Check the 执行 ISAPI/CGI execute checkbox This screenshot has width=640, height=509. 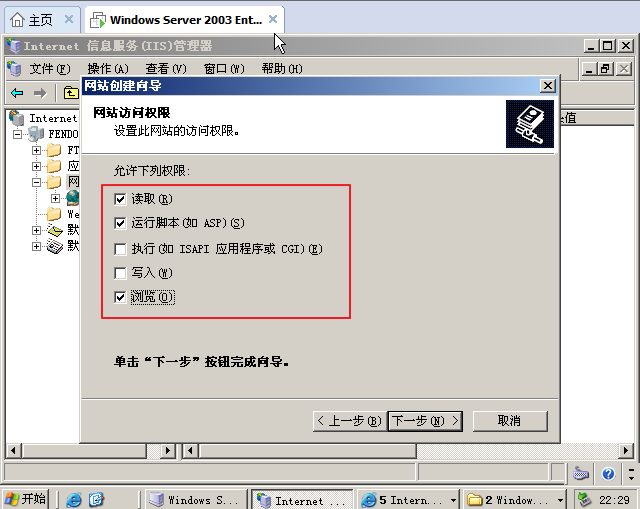tap(120, 249)
